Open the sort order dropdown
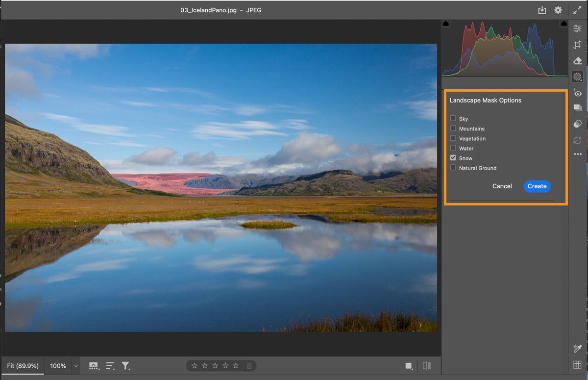Viewport: 588px width, 380px height. pyautogui.click(x=109, y=365)
